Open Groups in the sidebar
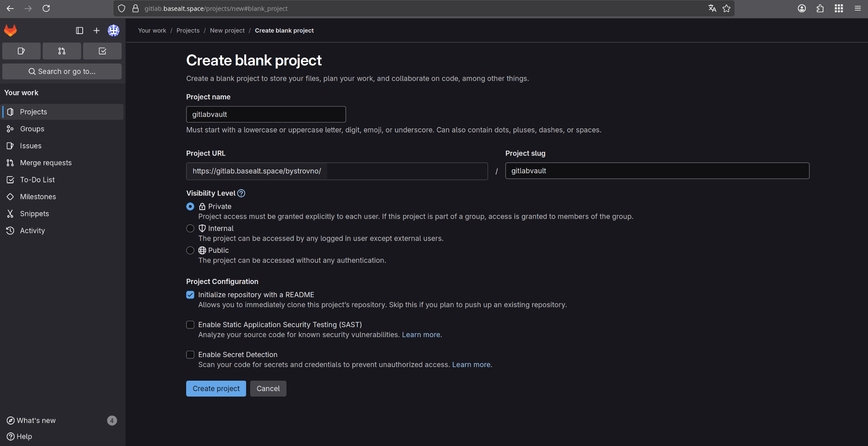Screen dimensions: 868x446 click(x=63, y=129)
